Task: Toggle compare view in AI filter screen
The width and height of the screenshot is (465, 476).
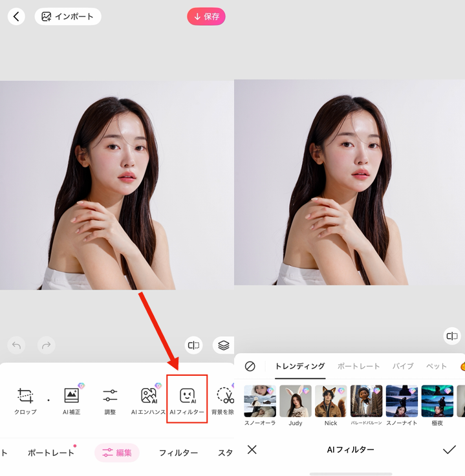Action: point(452,336)
